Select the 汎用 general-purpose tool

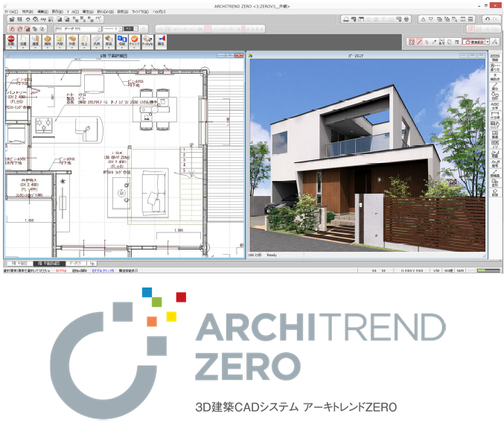click(97, 41)
